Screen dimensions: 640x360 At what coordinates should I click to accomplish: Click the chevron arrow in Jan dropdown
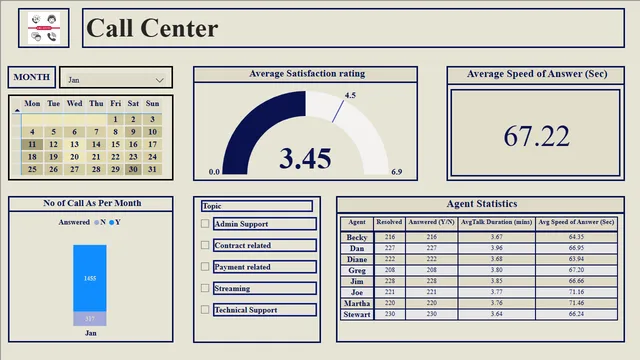160,80
